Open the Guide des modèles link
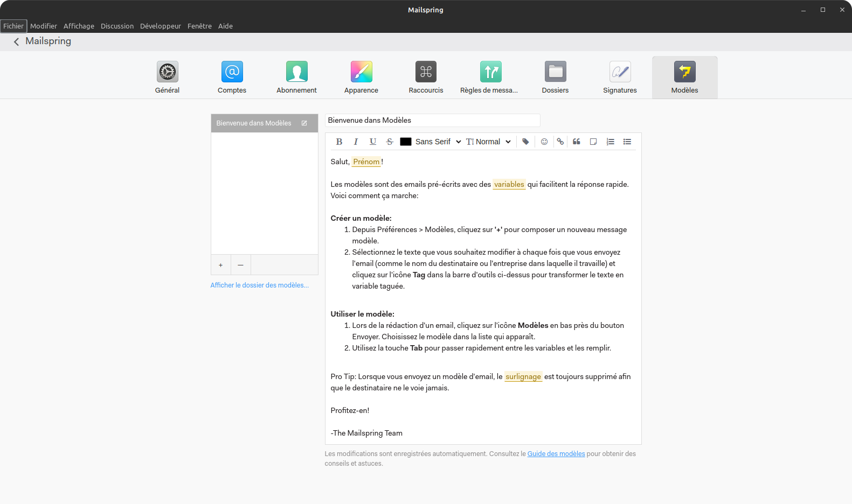 point(556,454)
